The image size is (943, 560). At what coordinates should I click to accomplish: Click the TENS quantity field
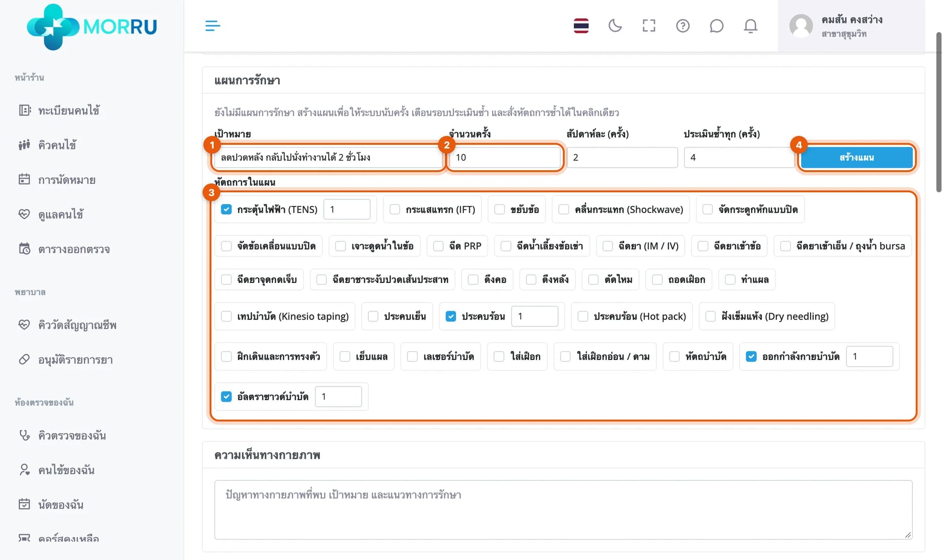pyautogui.click(x=347, y=209)
